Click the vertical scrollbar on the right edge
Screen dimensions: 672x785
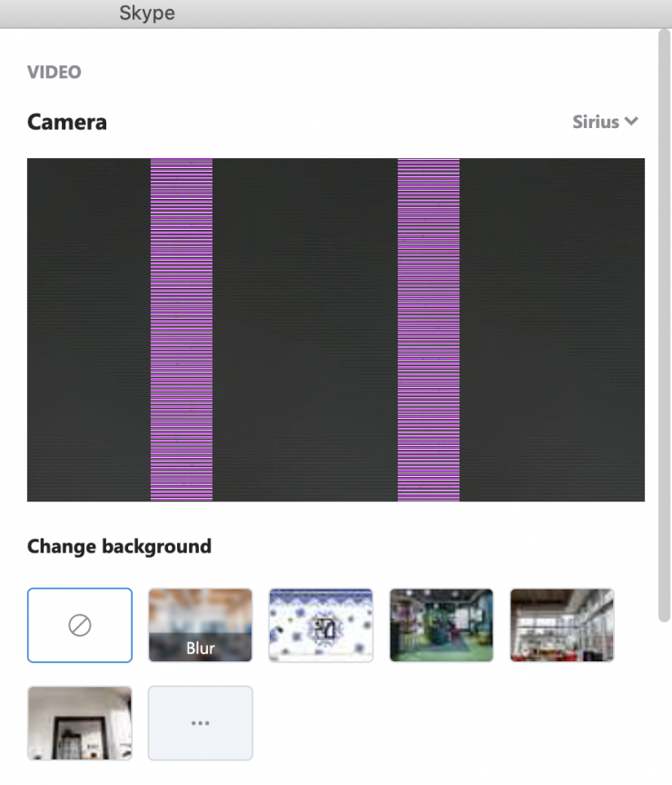pyautogui.click(x=665, y=325)
